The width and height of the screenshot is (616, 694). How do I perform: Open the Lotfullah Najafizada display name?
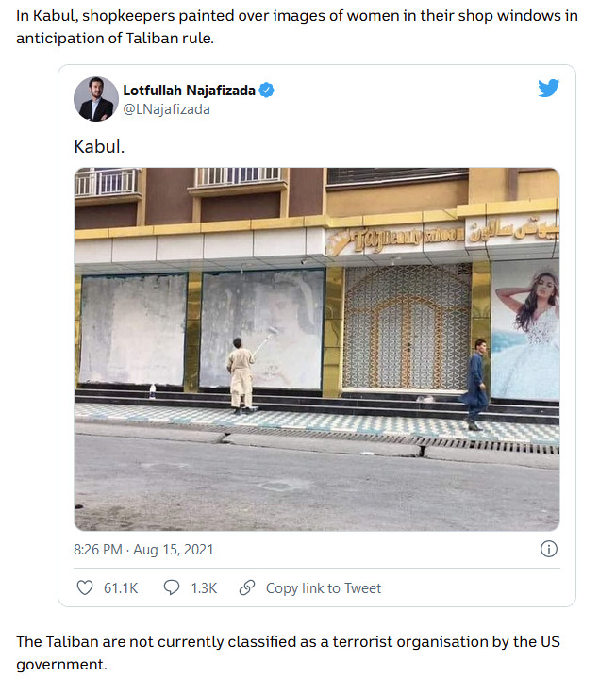point(189,91)
